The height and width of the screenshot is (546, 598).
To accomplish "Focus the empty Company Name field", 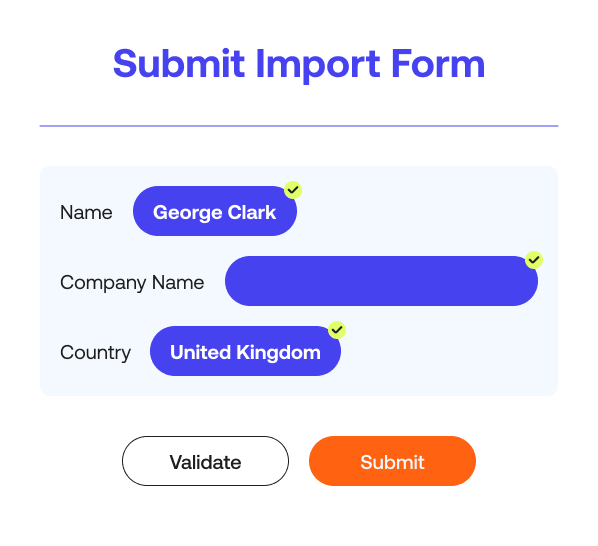I will 381,281.
